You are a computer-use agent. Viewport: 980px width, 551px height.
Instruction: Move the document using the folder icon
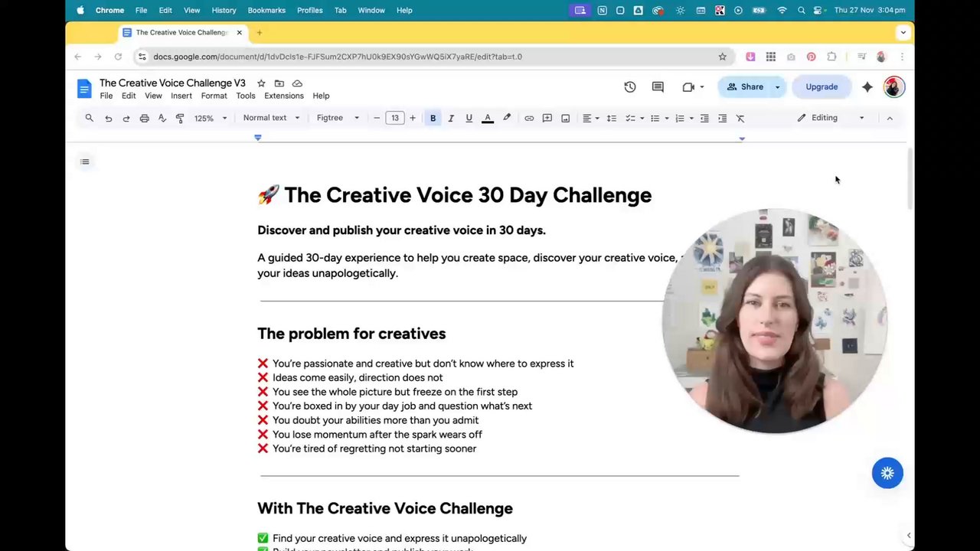(x=279, y=83)
